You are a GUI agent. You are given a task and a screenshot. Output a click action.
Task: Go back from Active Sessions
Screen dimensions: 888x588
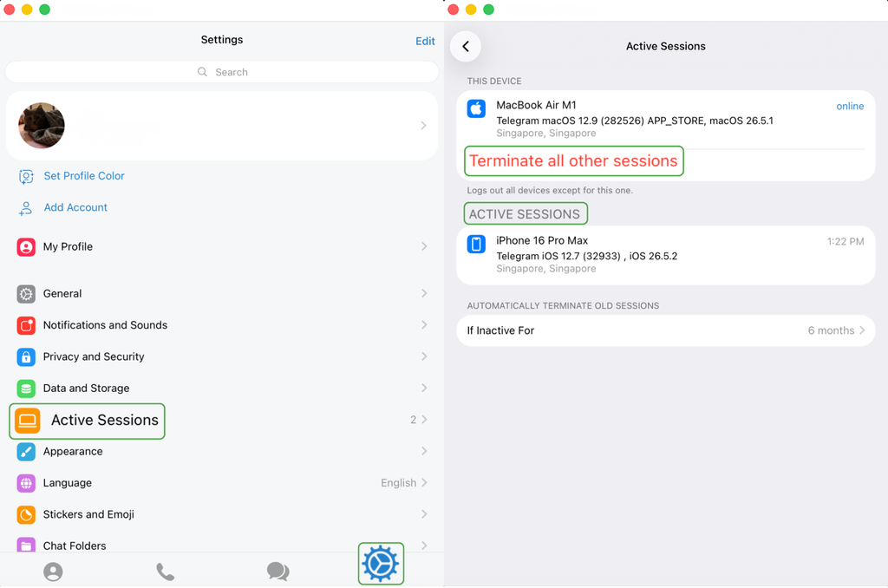point(466,47)
